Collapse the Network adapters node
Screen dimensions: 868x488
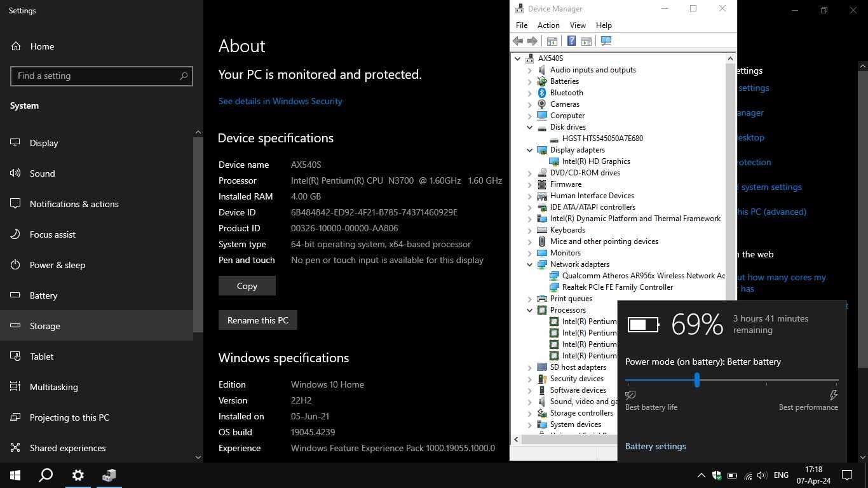click(530, 264)
